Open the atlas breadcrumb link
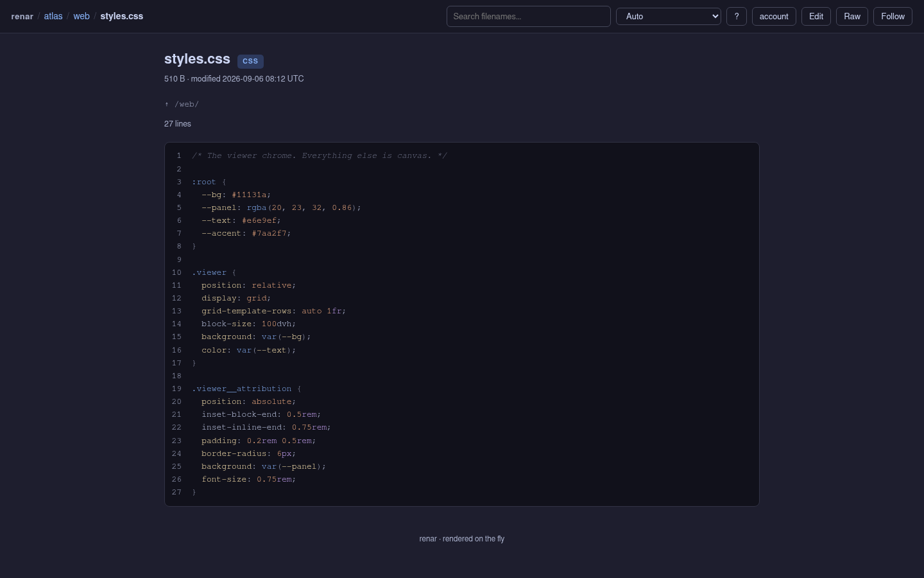The height and width of the screenshot is (578, 924). point(53,17)
